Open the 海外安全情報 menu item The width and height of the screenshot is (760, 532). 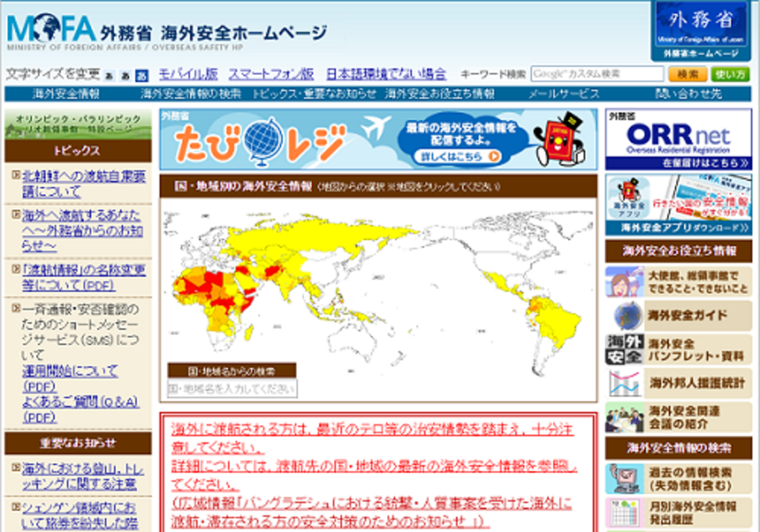66,94
